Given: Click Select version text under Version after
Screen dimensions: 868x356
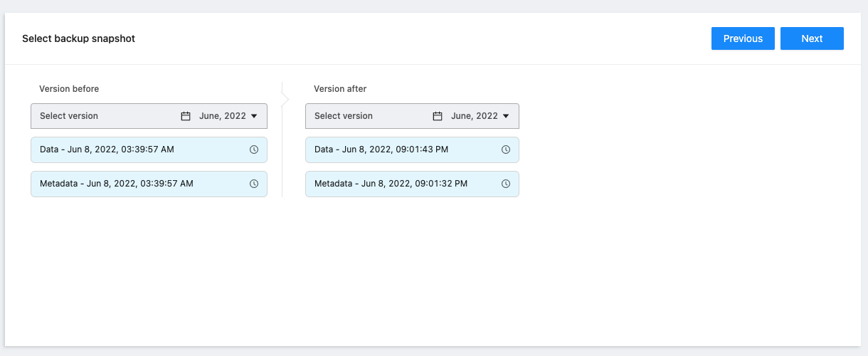Looking at the screenshot, I should (344, 116).
